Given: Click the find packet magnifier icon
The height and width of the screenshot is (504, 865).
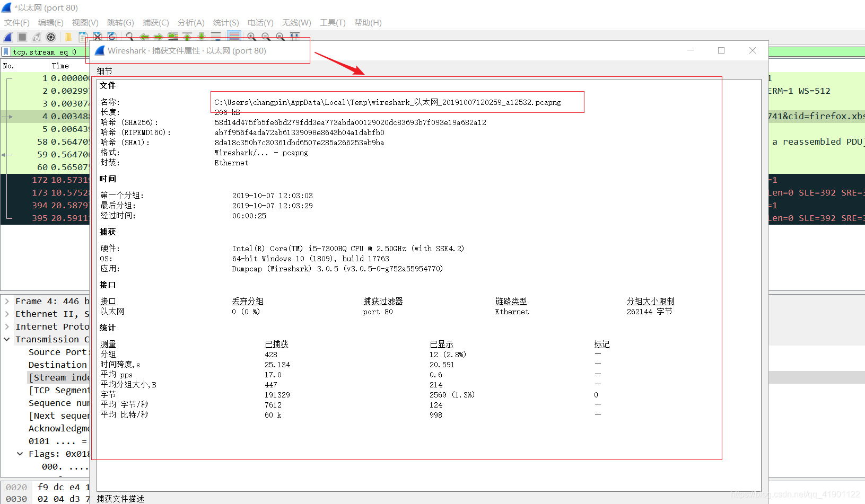Looking at the screenshot, I should [x=129, y=37].
